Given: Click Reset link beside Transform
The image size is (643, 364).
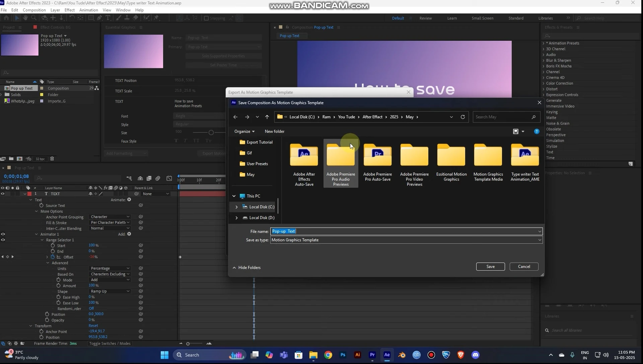Looking at the screenshot, I should [93, 326].
